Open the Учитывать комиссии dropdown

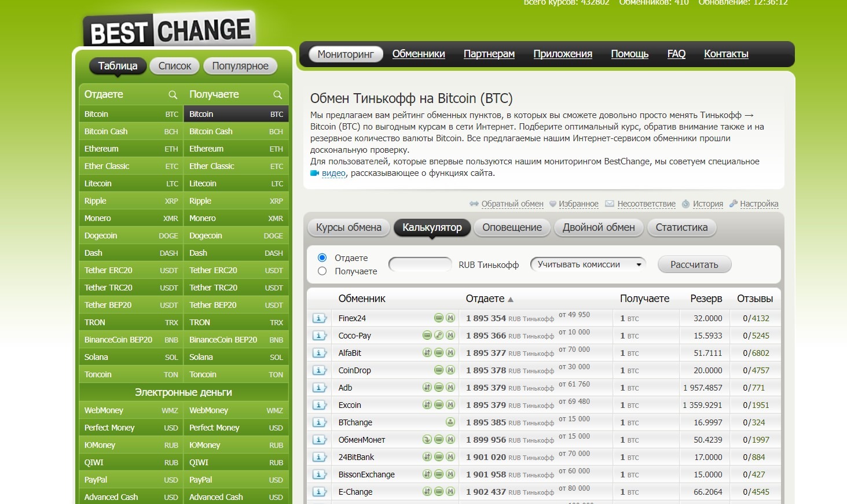coord(588,264)
